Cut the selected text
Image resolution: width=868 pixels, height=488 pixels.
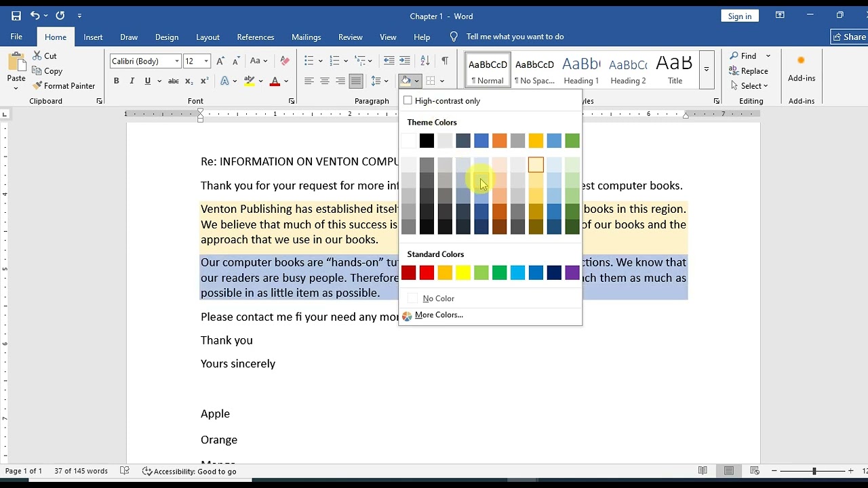[44, 56]
